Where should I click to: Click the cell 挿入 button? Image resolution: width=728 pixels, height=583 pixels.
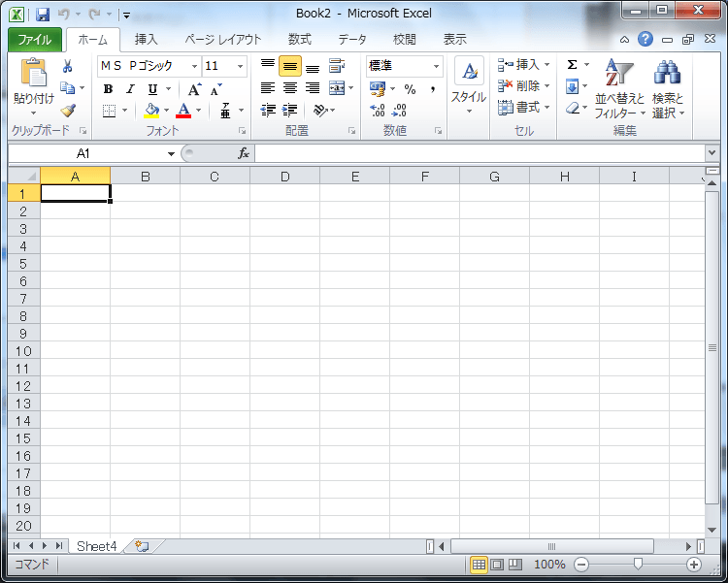pos(524,65)
